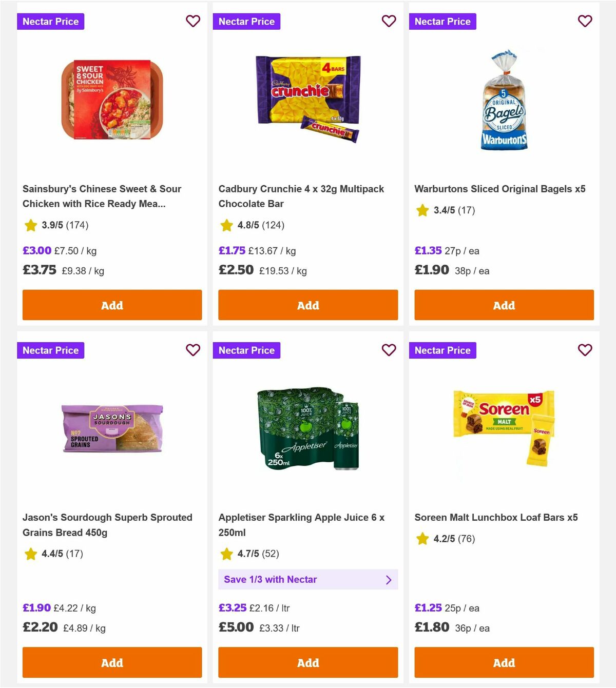Click the star rating icon on Warburtons bagels

pos(421,210)
